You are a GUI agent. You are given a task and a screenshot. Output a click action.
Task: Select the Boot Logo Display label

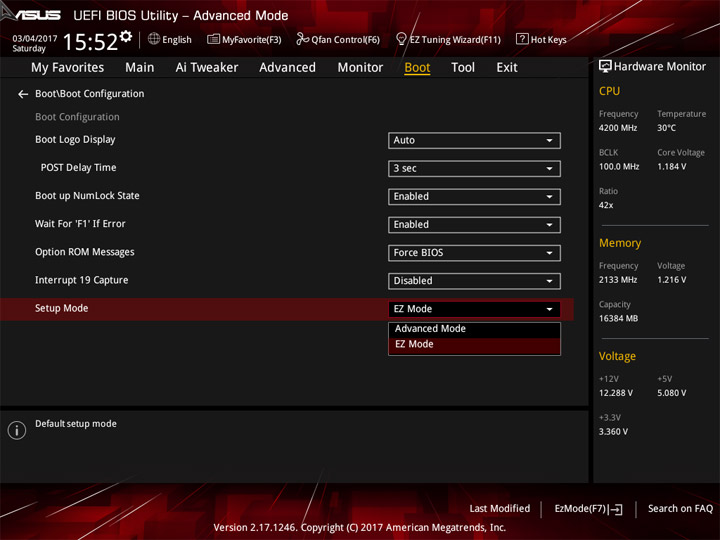75,140
